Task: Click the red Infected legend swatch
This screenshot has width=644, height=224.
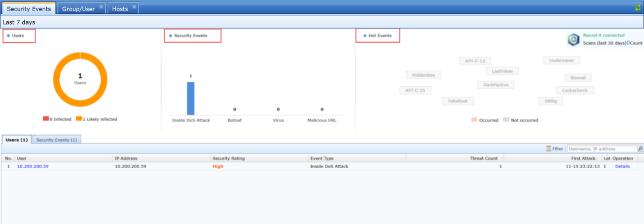Action: pyautogui.click(x=46, y=119)
